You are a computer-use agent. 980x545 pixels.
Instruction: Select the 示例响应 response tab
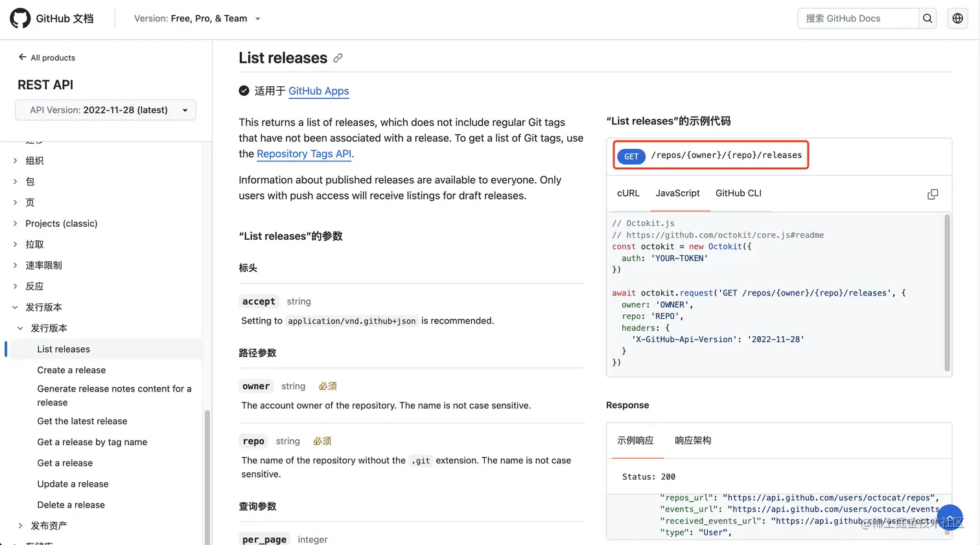coord(635,441)
